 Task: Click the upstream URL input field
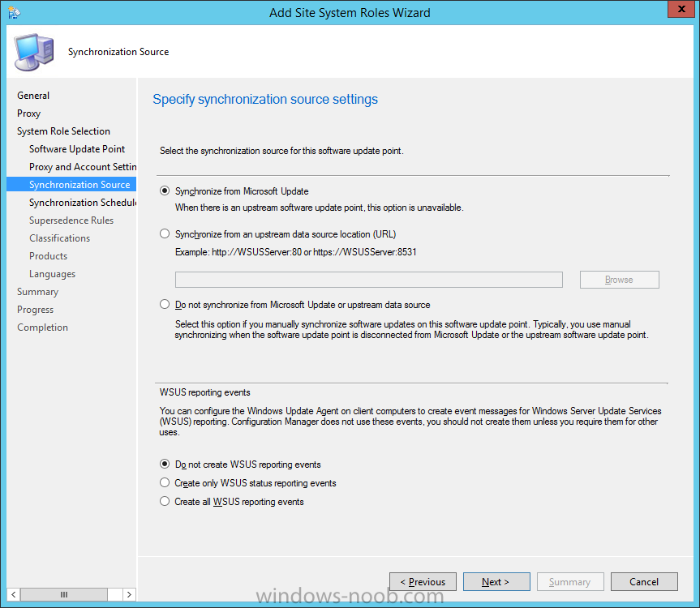[x=369, y=280]
